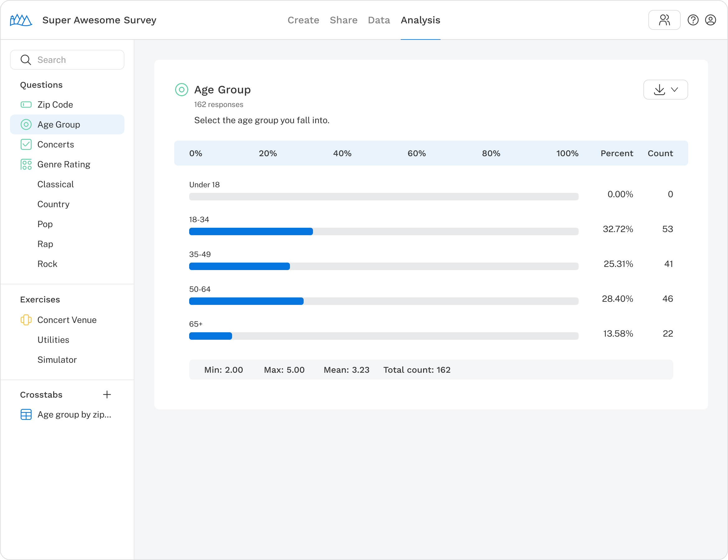Click the mountain logo icon
728x560 pixels.
[21, 20]
